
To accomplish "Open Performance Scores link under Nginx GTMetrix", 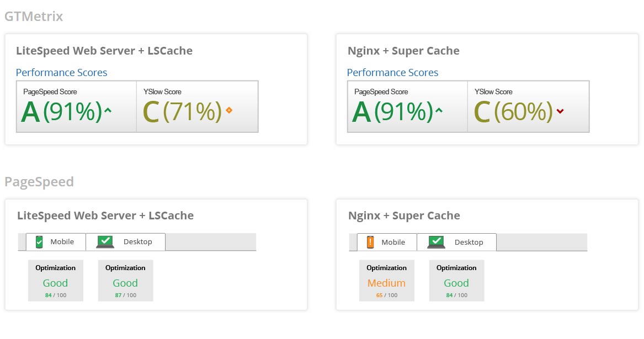I will click(392, 73).
